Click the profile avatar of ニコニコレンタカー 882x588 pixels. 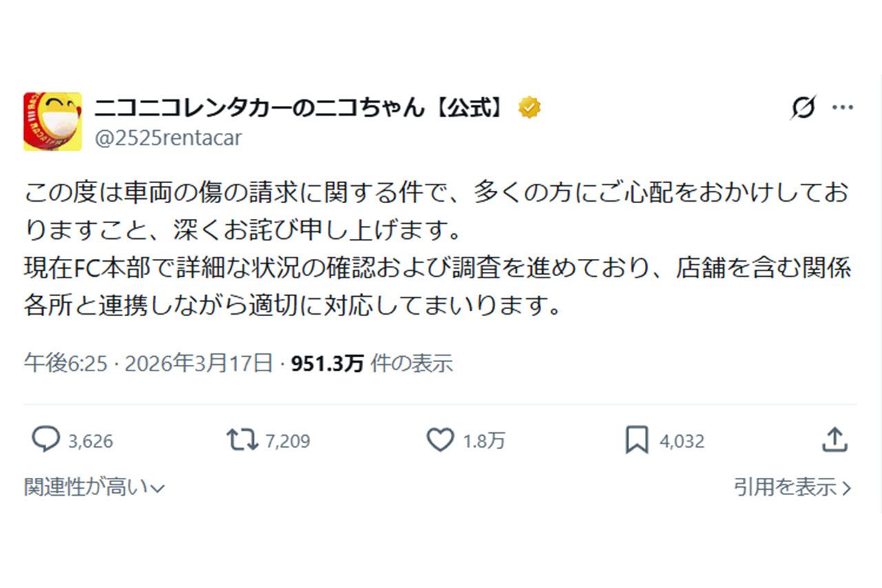53,118
